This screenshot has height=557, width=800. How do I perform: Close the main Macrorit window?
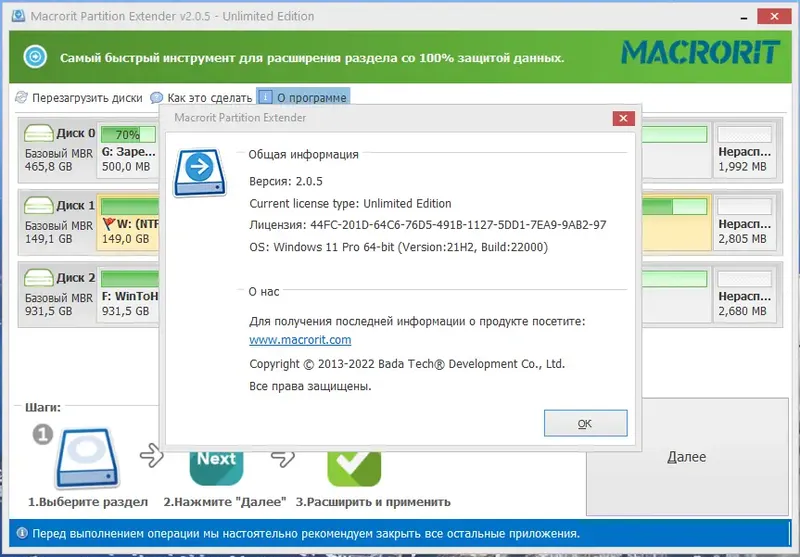click(x=774, y=16)
